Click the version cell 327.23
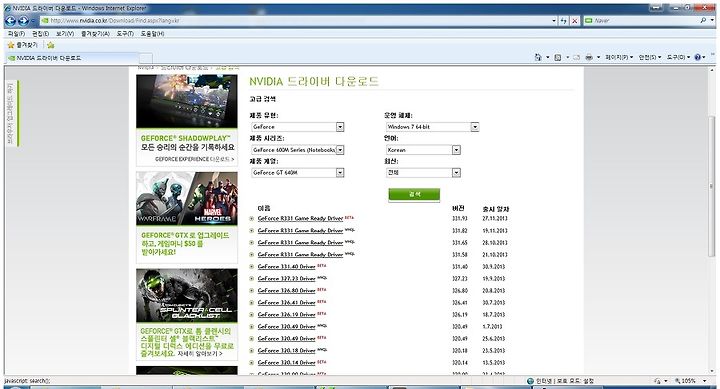This screenshot has height=389, width=720. (460, 278)
